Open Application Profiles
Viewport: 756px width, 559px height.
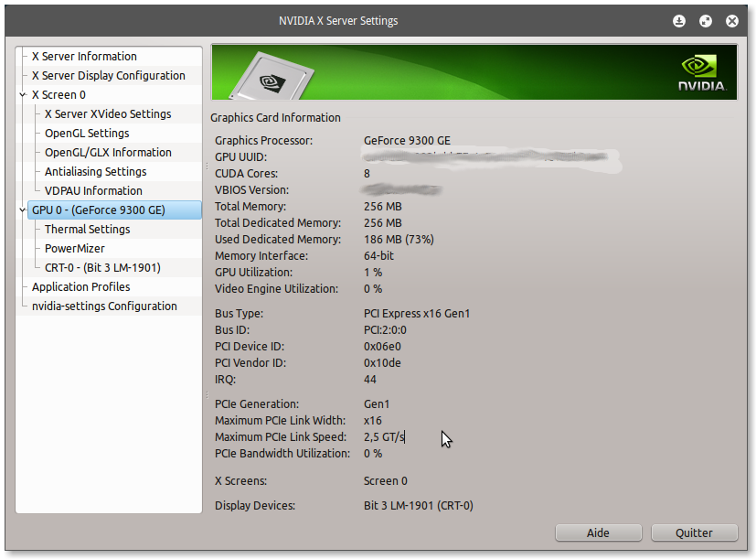(81, 287)
